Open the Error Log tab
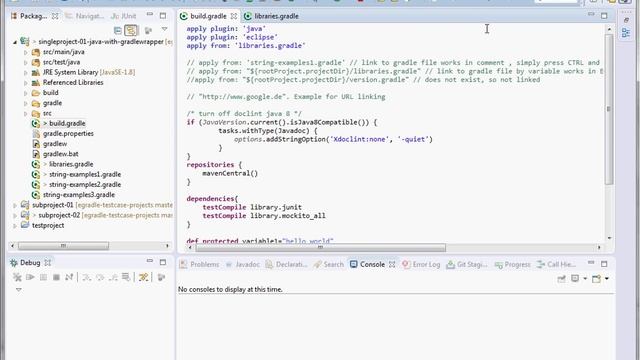640x360 pixels. point(421,264)
